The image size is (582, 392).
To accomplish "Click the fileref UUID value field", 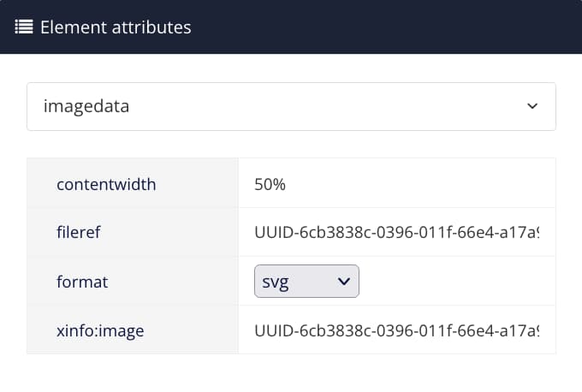I will tap(396, 232).
